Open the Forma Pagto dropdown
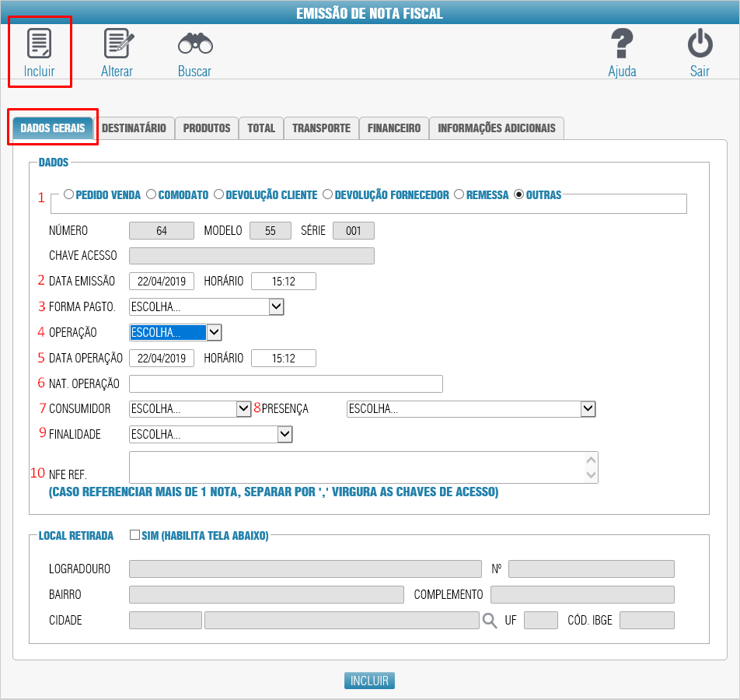This screenshot has width=740, height=700. pyautogui.click(x=206, y=306)
